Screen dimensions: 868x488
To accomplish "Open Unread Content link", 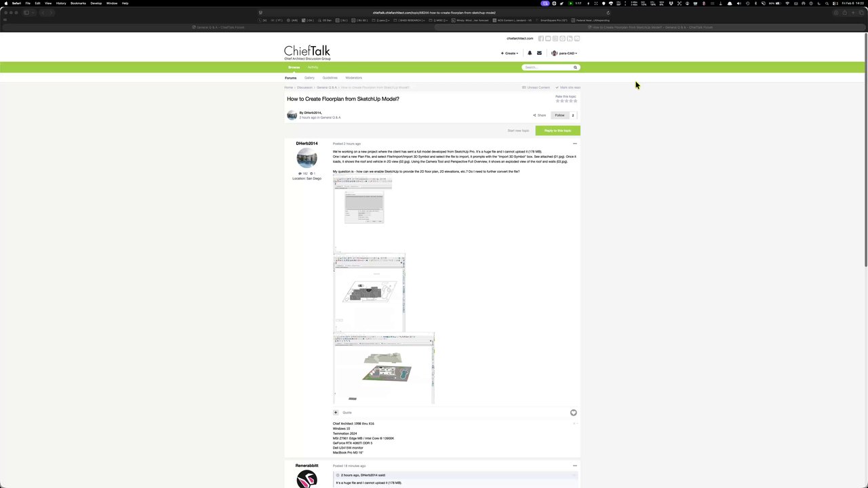I will (536, 87).
